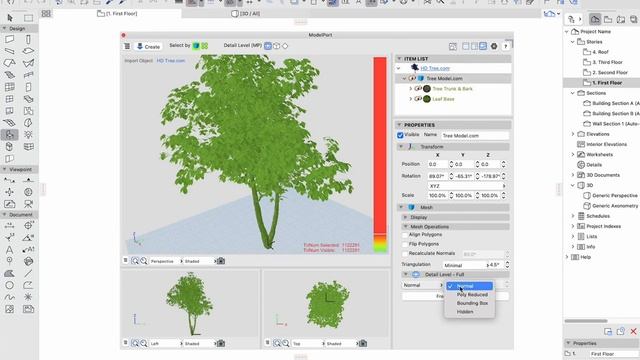Click the Top view tree thumbnail
This screenshot has height=360, width=640.
click(x=327, y=304)
